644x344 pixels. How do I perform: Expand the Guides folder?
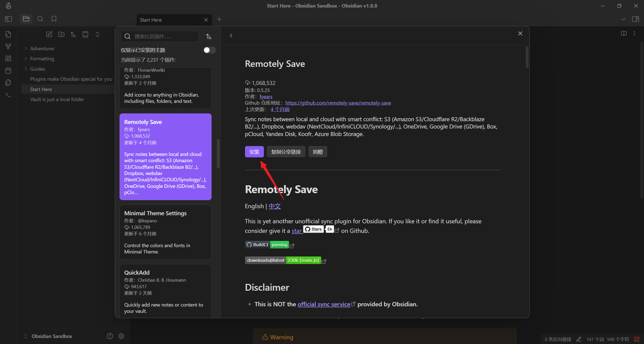pyautogui.click(x=37, y=69)
